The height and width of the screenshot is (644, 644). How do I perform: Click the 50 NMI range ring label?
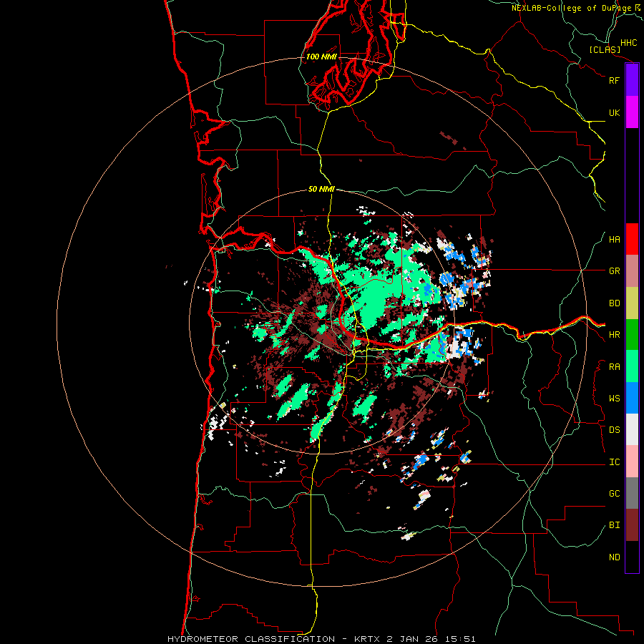point(321,189)
